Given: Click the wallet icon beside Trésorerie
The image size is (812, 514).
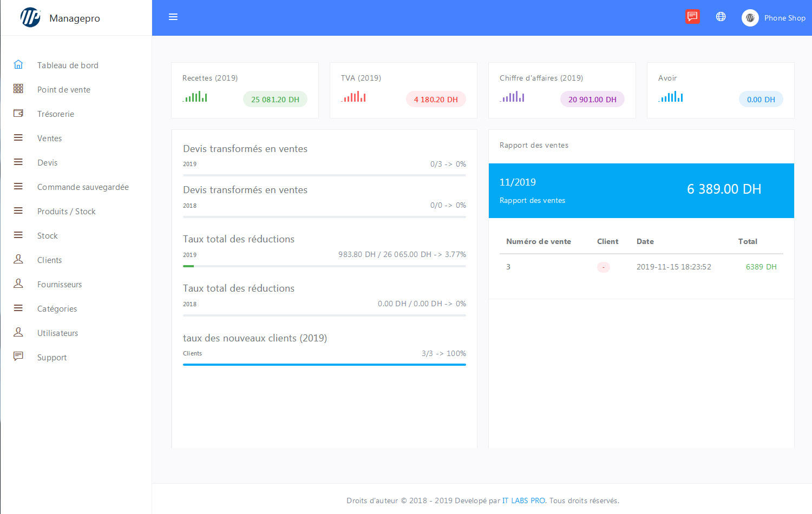Looking at the screenshot, I should (x=18, y=114).
